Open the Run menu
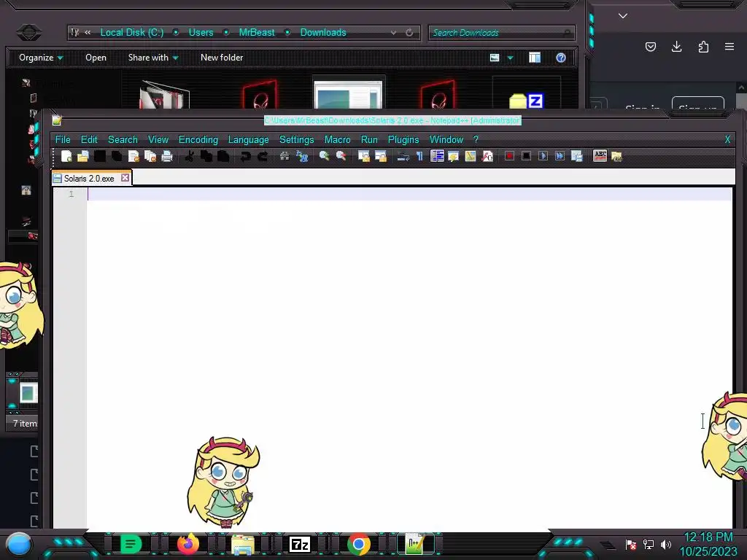 point(369,139)
